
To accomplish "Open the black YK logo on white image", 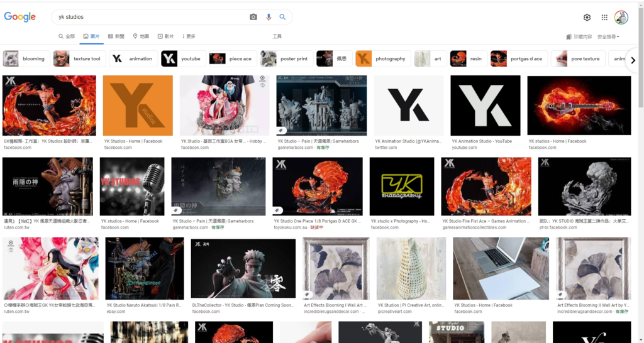I will coord(409,106).
